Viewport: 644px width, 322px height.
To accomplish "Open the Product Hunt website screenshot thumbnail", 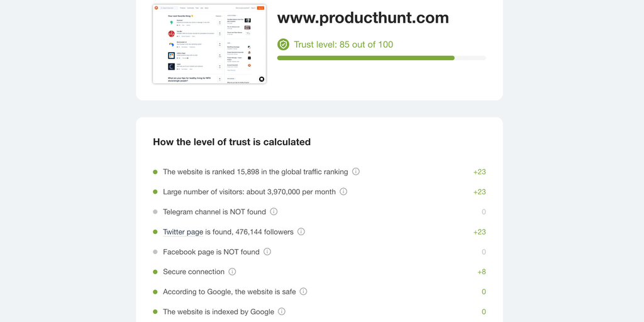I will (x=209, y=44).
